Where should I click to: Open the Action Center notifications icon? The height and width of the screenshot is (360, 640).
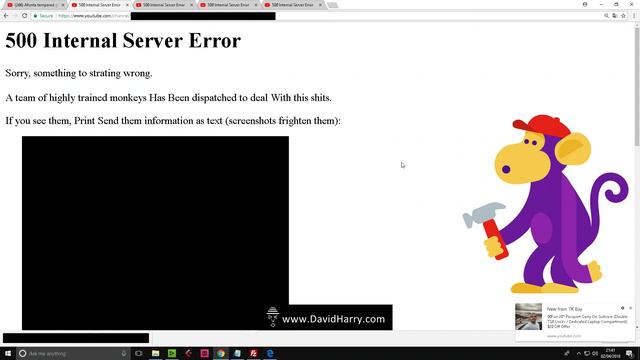630,353
